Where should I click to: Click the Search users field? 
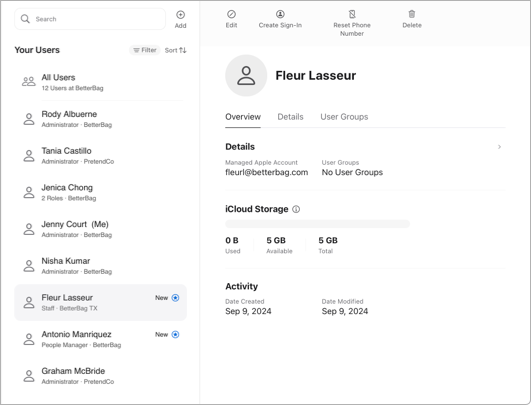click(90, 19)
